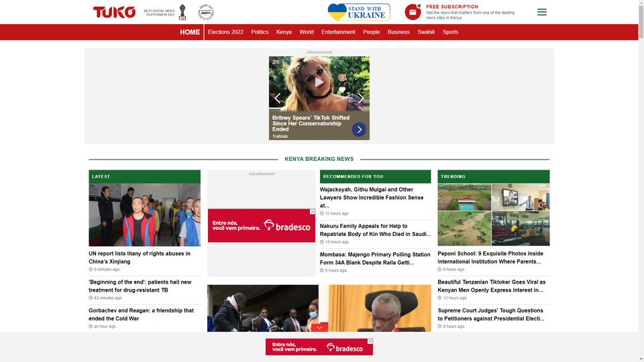Click the TRENDING section header

493,176
